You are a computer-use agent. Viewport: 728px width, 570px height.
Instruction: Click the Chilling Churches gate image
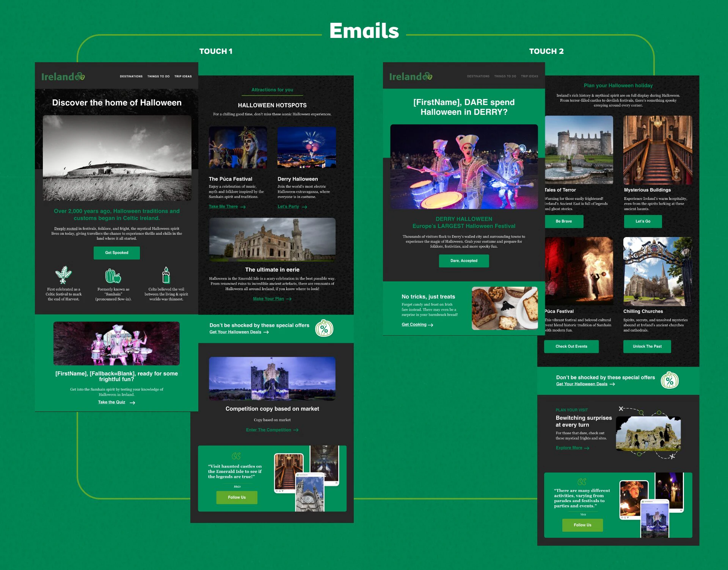coord(658,272)
